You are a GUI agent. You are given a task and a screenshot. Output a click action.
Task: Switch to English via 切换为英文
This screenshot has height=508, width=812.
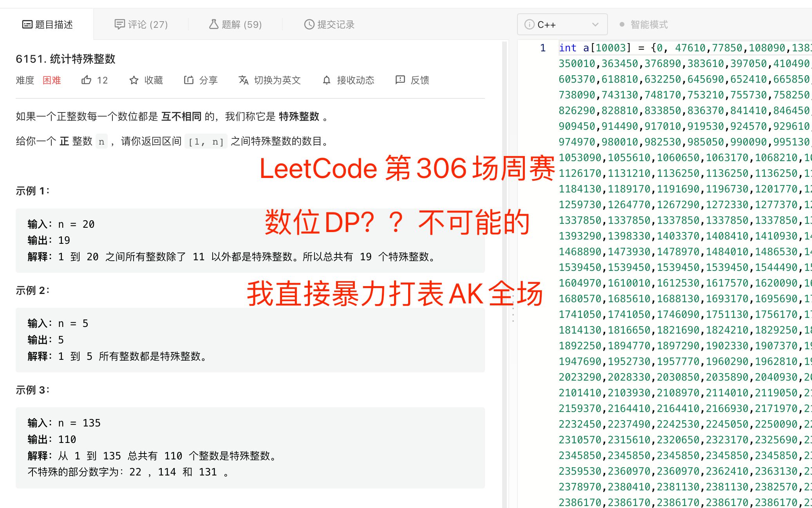point(277,80)
